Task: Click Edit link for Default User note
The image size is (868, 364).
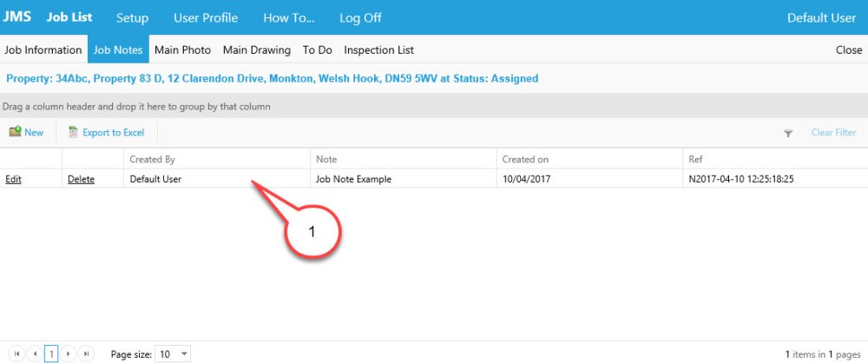Action: pyautogui.click(x=13, y=179)
